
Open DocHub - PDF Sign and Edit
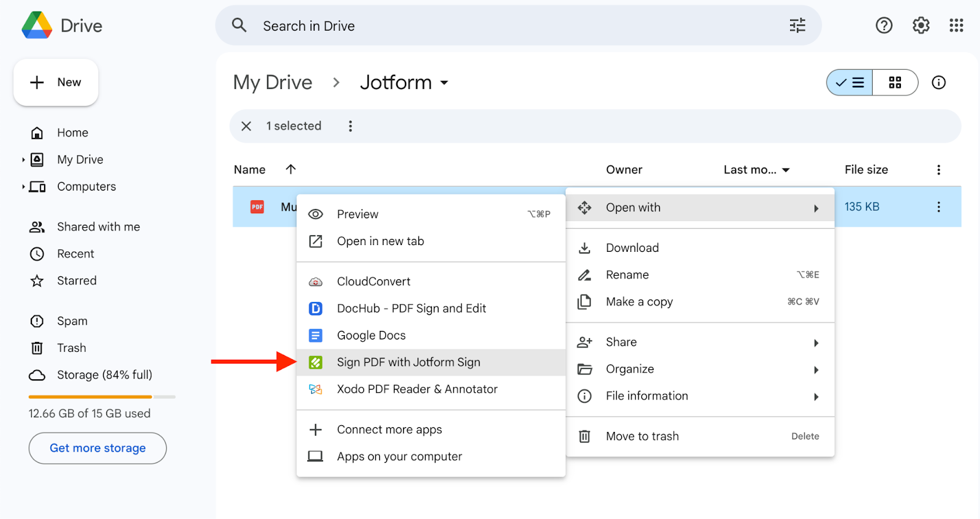tap(411, 309)
